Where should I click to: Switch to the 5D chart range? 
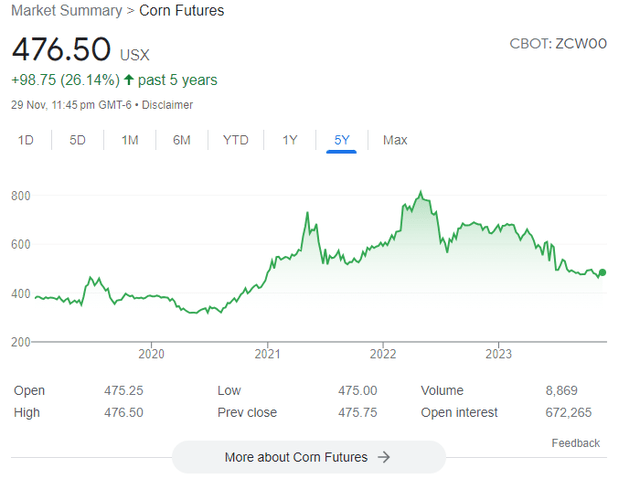pos(77,140)
